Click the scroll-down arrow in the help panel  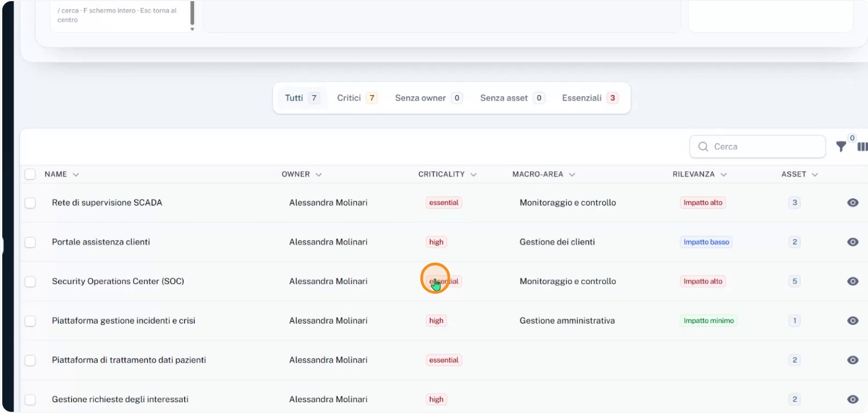point(192,29)
